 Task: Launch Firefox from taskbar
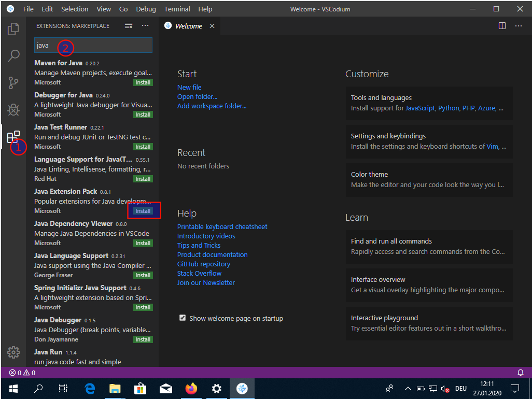pos(191,389)
